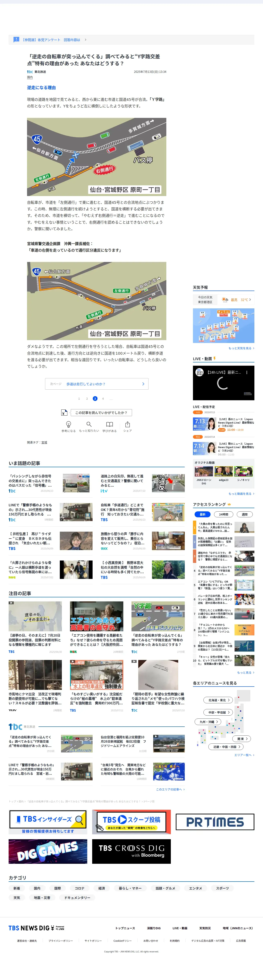
Task: Open the シェア share icon
Action: tap(127, 424)
